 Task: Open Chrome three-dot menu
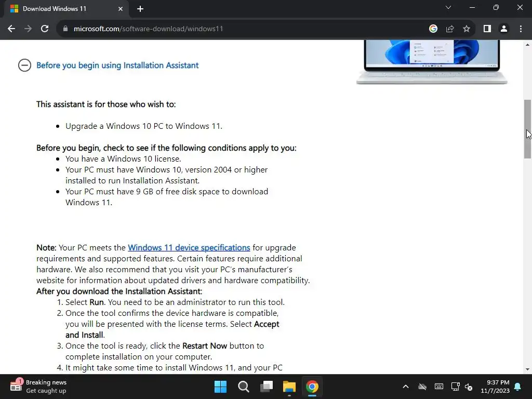pyautogui.click(x=521, y=29)
